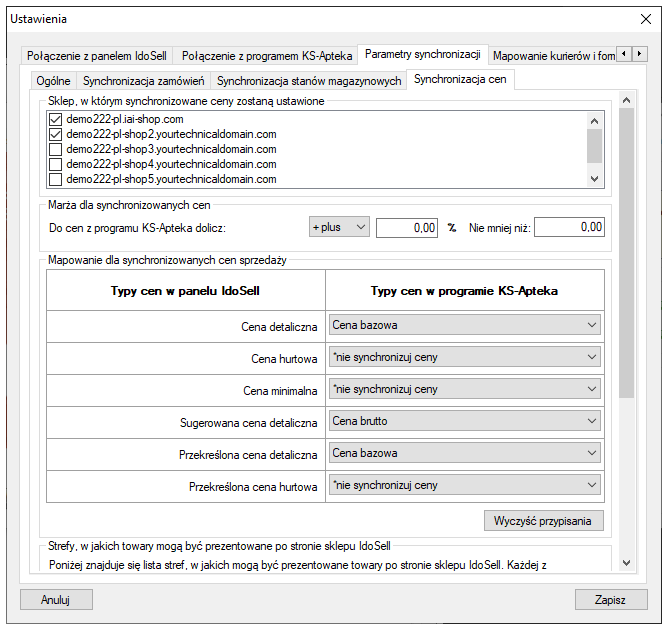Viewport: 668px width, 630px height.
Task: Open the '+ plus' margin type dropdown
Action: point(339,227)
